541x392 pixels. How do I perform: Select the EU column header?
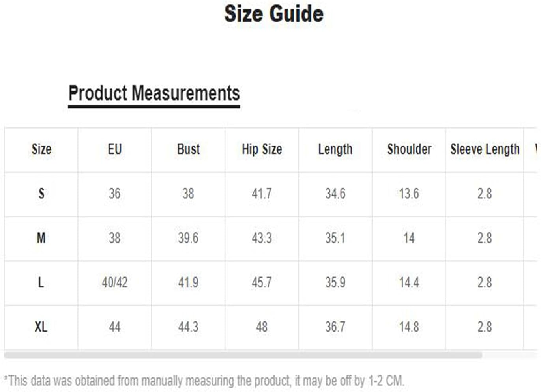pyautogui.click(x=115, y=149)
